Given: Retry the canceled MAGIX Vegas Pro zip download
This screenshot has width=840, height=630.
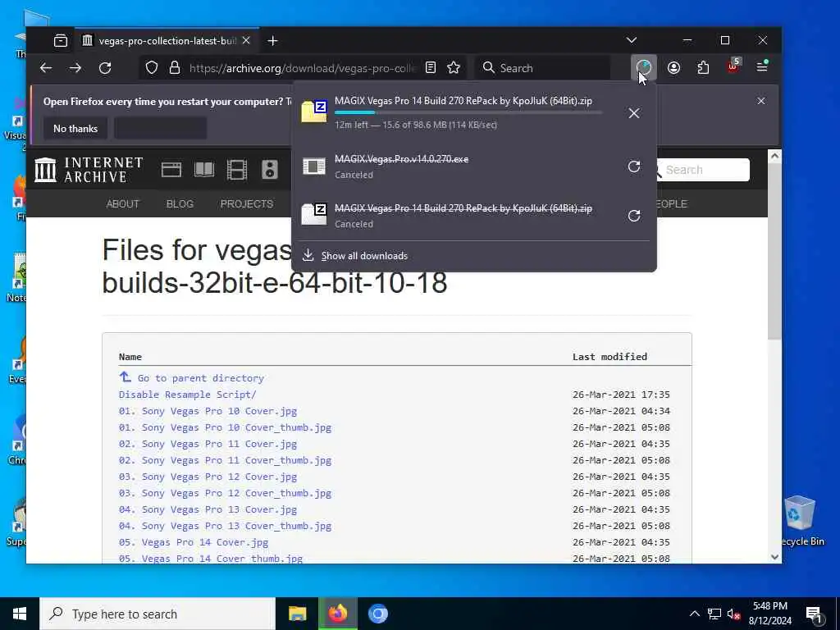Looking at the screenshot, I should click(634, 216).
